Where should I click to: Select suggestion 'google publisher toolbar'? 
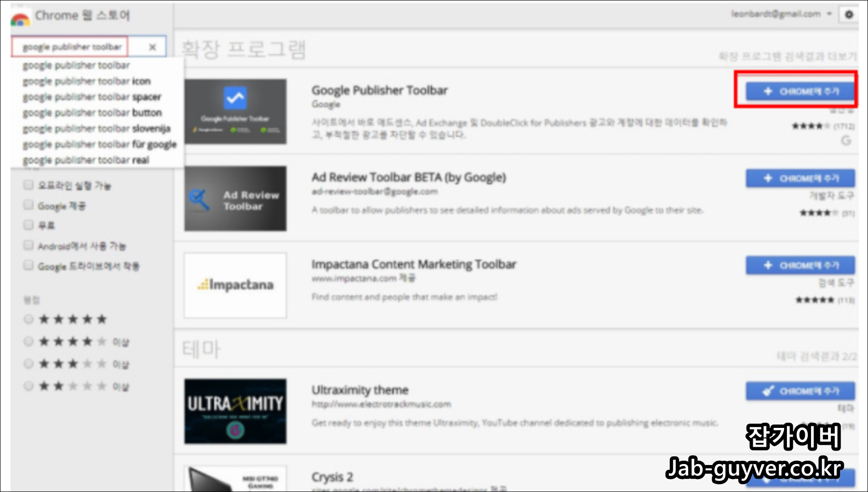[76, 65]
